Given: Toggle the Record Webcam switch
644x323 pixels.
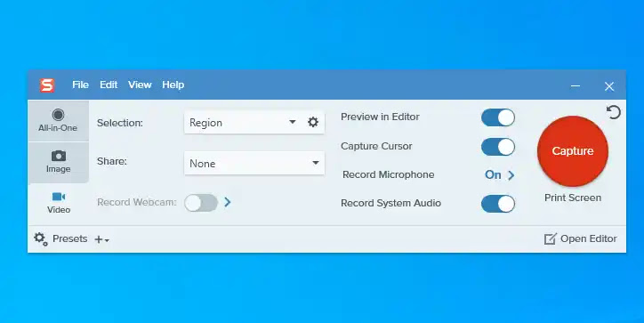Looking at the screenshot, I should click(201, 203).
